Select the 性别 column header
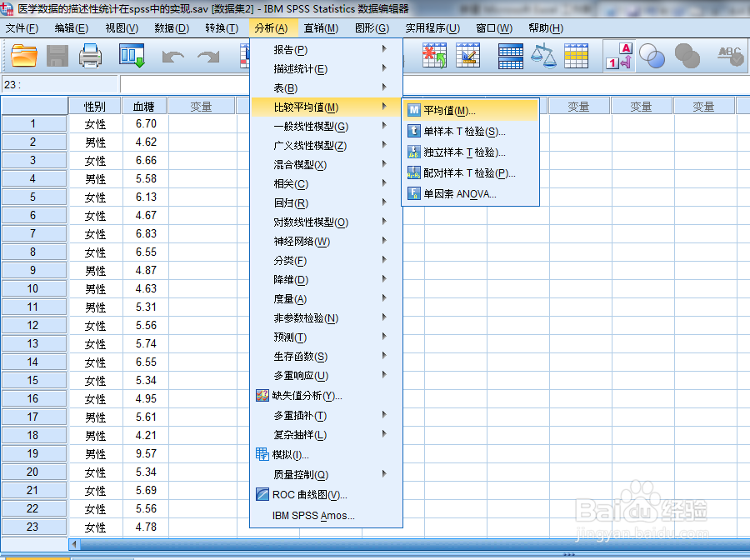The width and height of the screenshot is (750, 560). point(95,106)
